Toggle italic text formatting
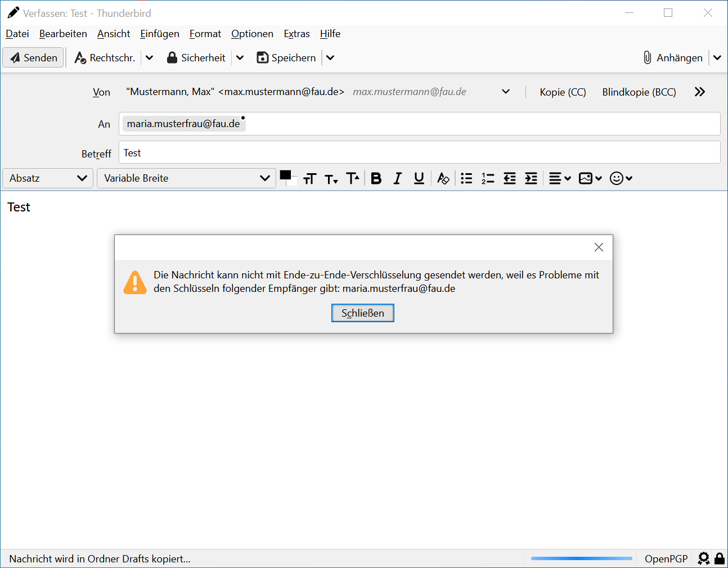This screenshot has width=728, height=568. pyautogui.click(x=398, y=178)
